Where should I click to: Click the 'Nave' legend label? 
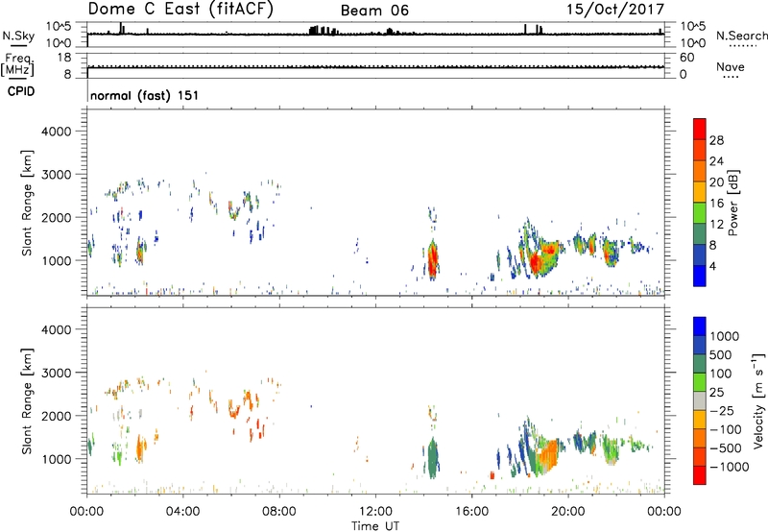click(x=731, y=66)
